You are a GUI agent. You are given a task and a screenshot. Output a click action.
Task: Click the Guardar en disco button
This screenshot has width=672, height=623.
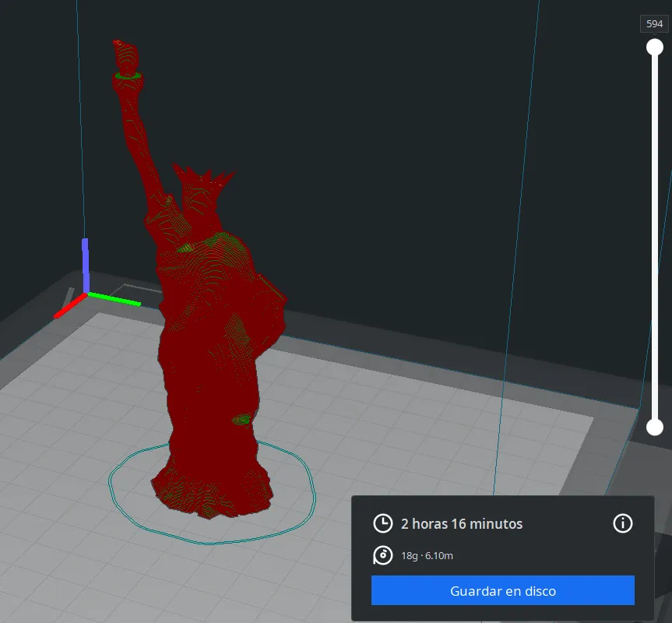(x=502, y=590)
